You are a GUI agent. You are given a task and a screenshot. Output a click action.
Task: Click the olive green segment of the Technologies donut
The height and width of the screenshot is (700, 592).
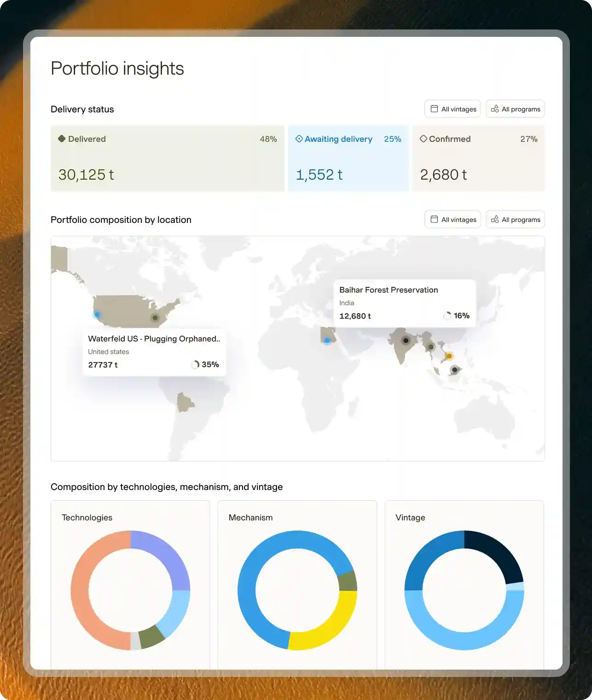(151, 637)
